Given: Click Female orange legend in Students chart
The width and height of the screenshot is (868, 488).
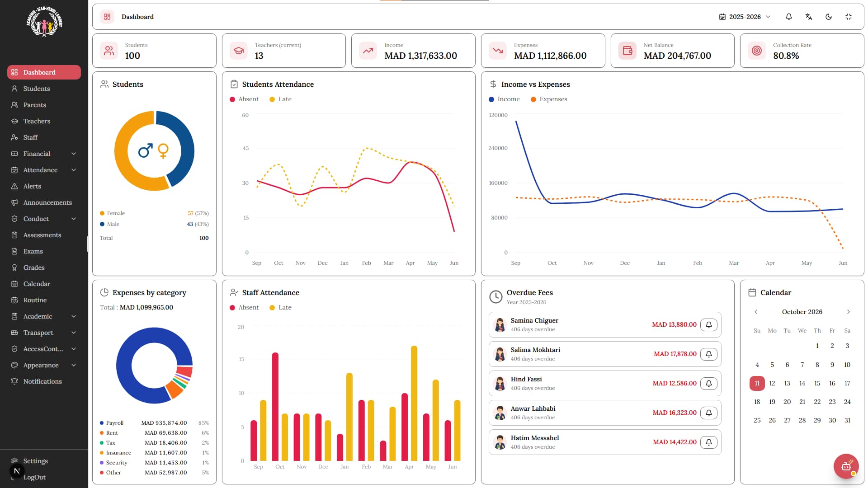Looking at the screenshot, I should click(x=102, y=213).
